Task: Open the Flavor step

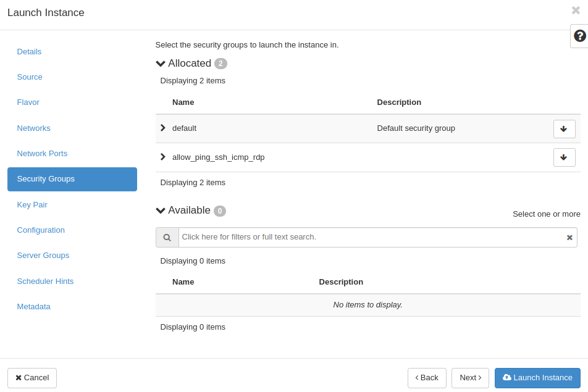Action: 28,102
